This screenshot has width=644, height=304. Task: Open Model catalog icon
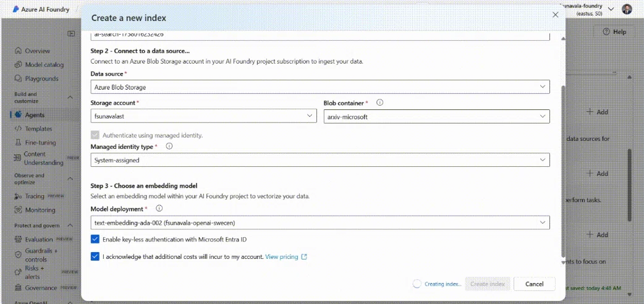coord(18,64)
